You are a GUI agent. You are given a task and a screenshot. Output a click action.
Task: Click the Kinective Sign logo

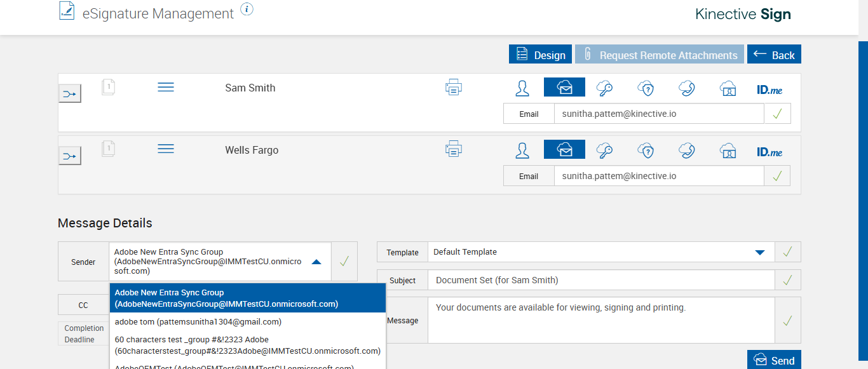click(x=743, y=14)
